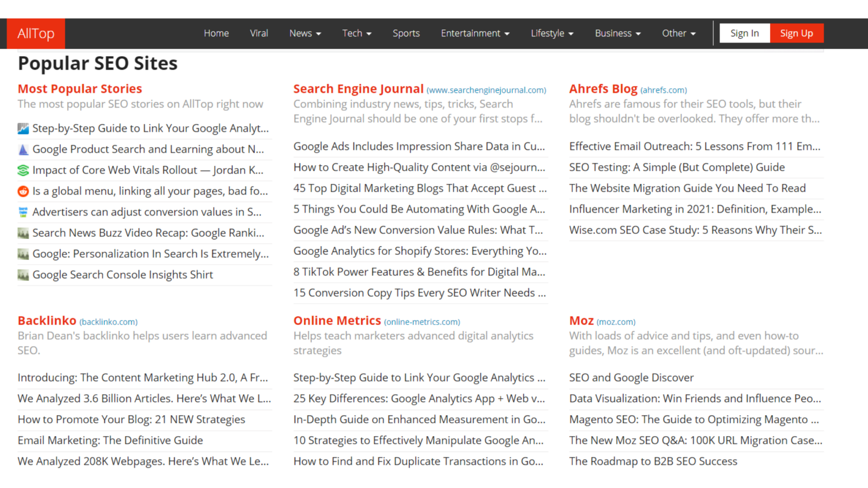This screenshot has width=868, height=488.
Task: Open SEO and Google Discover article
Action: click(631, 378)
